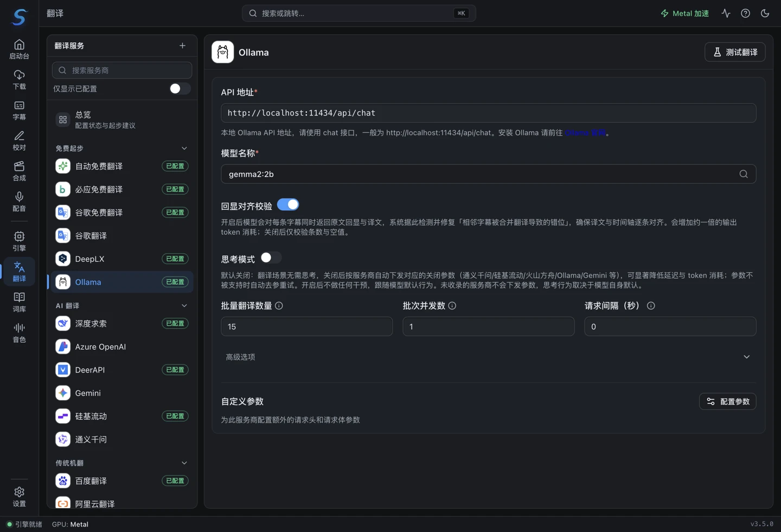Focus the 搜索服务商 search field
Viewport: 781px width, 532px height.
[x=122, y=70]
